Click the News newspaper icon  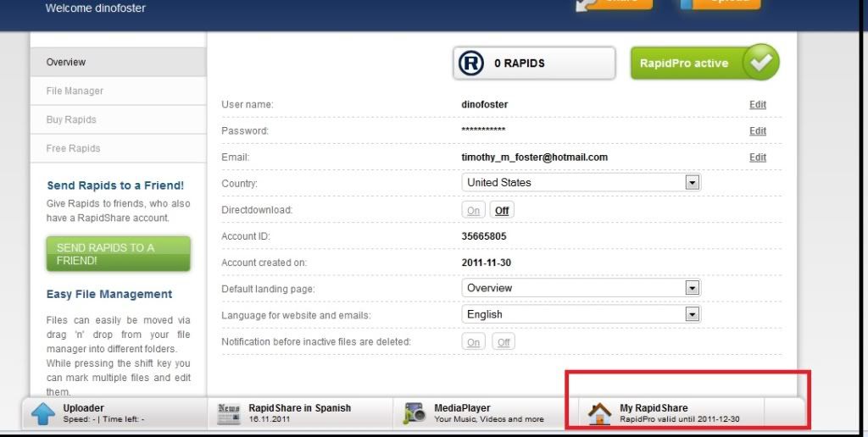pos(229,414)
